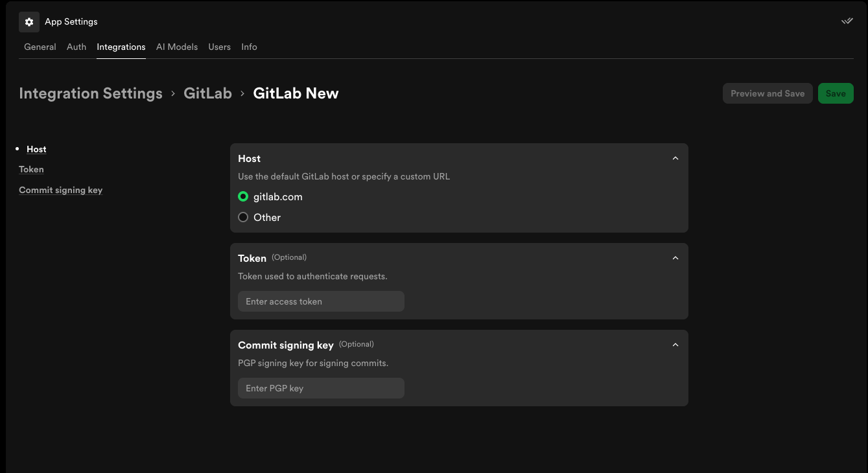Jump to Commit signing key in the sidebar
The width and height of the screenshot is (868, 473).
tap(61, 190)
